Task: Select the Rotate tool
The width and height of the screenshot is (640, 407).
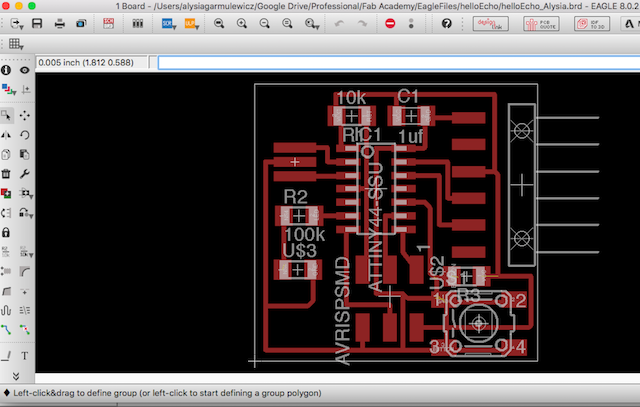Action: tap(24, 135)
